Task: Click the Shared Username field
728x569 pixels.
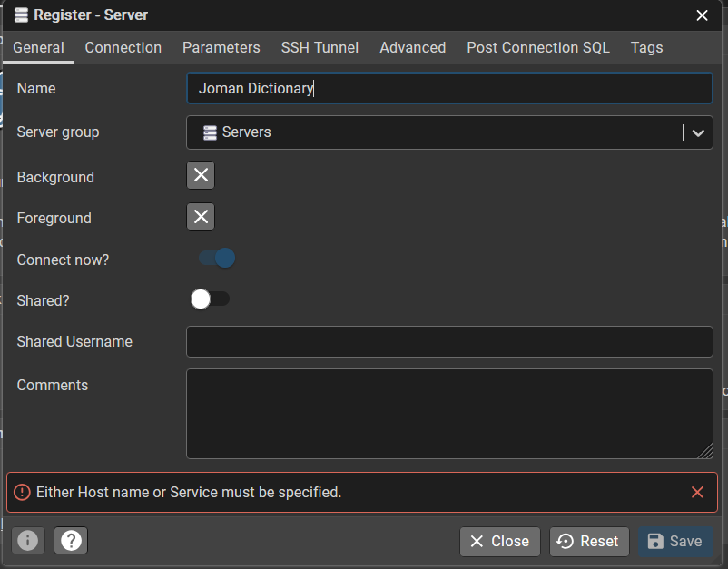Action: pos(449,341)
